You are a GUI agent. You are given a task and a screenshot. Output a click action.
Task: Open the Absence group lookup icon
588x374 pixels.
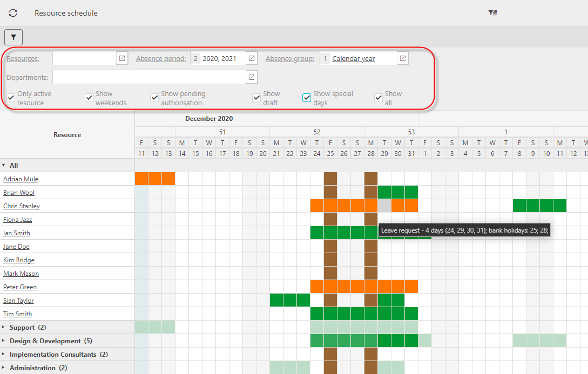[402, 58]
